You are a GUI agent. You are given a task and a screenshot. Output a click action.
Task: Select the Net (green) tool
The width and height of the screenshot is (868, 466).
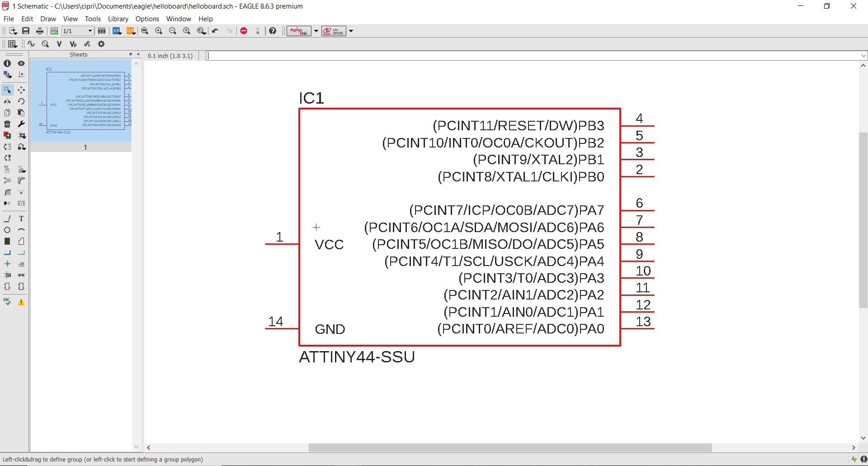(21, 252)
